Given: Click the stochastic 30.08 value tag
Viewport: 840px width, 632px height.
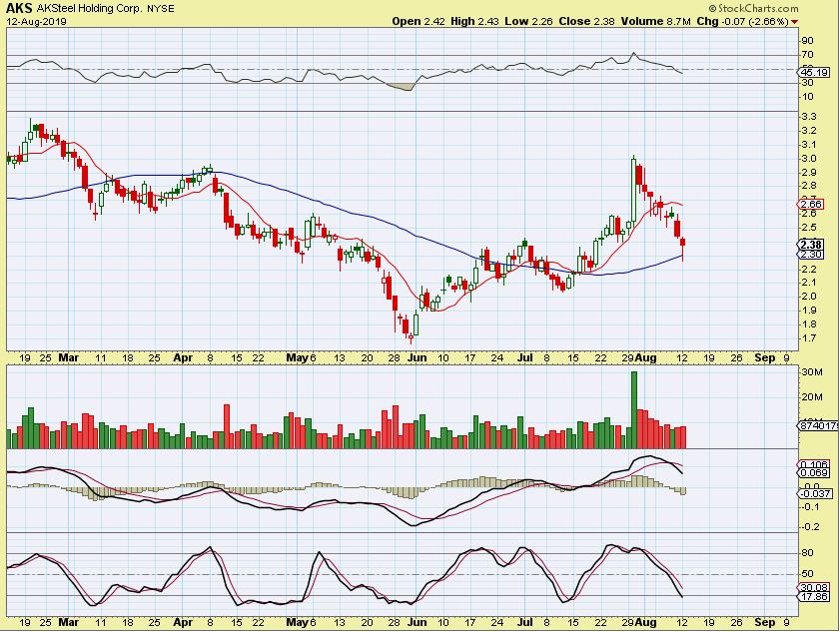Looking at the screenshot, I should [x=815, y=587].
